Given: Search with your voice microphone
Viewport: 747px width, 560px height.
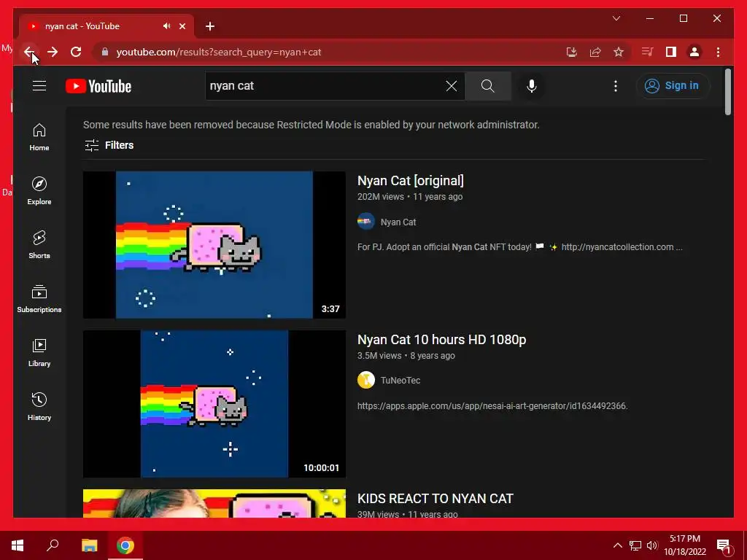Looking at the screenshot, I should (x=532, y=86).
